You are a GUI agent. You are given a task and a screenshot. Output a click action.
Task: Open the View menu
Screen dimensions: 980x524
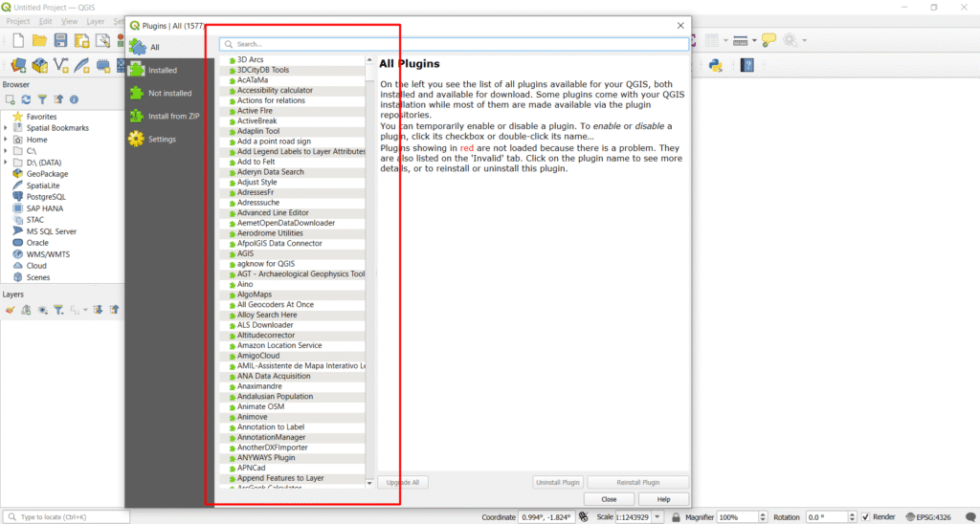click(x=69, y=21)
